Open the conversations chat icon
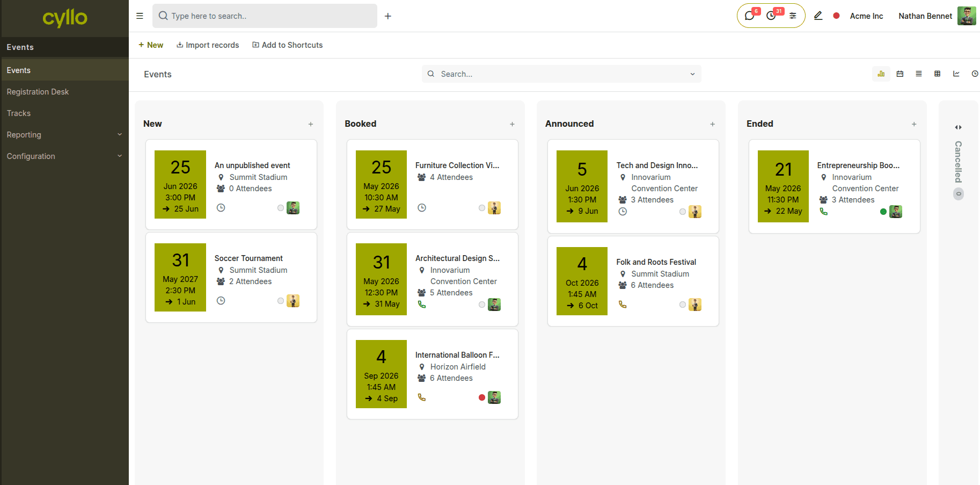The height and width of the screenshot is (485, 980). click(750, 16)
